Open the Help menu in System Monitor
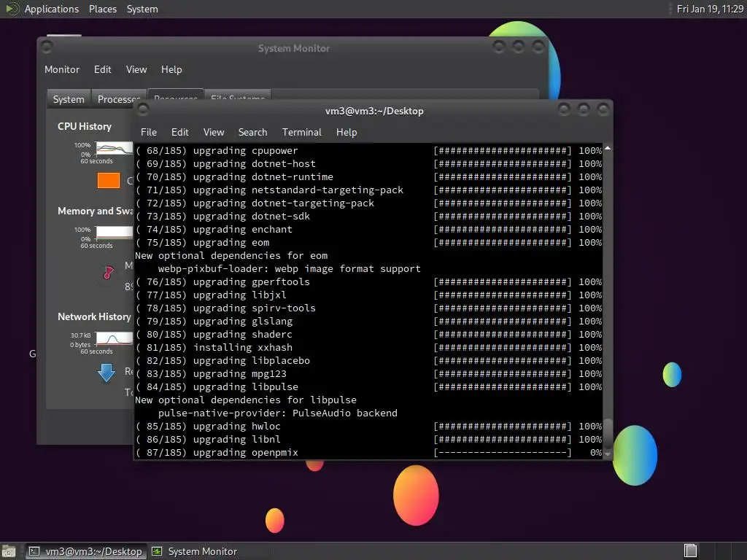This screenshot has width=747, height=560. (x=171, y=69)
